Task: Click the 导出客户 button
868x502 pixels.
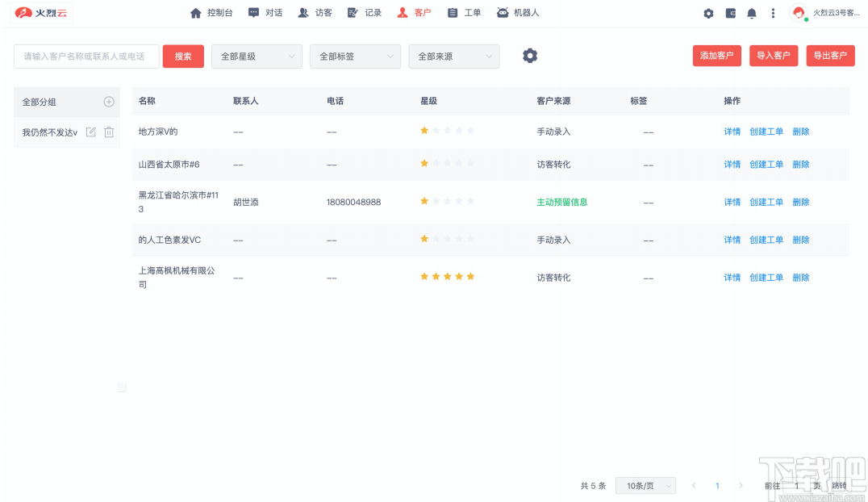Action: 830,56
